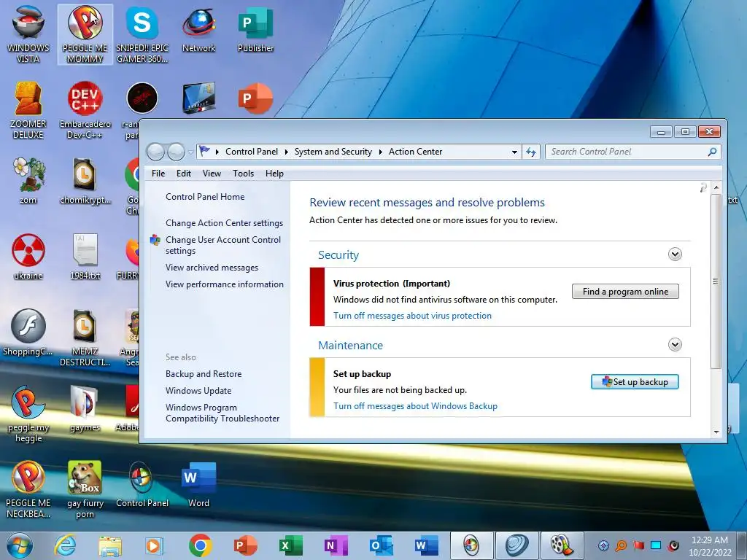This screenshot has height=560, width=747.
Task: Open Windows Explorer folder in taskbar
Action: tap(110, 545)
